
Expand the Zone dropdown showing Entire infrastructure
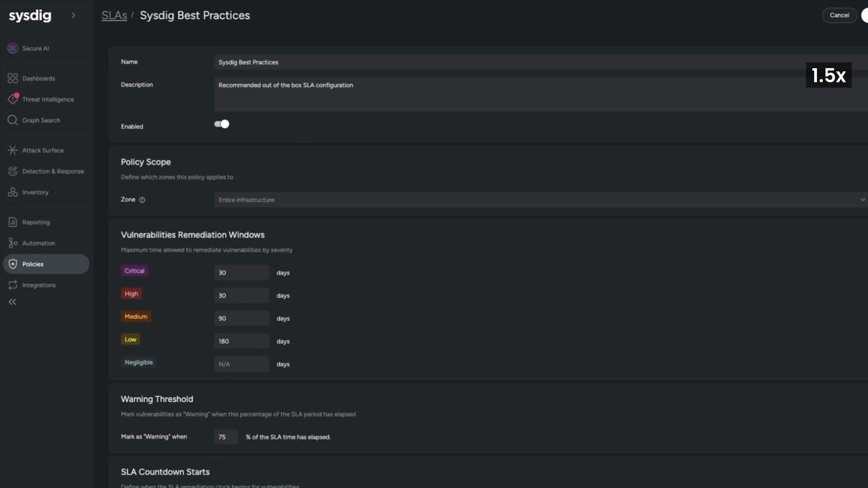pyautogui.click(x=541, y=200)
